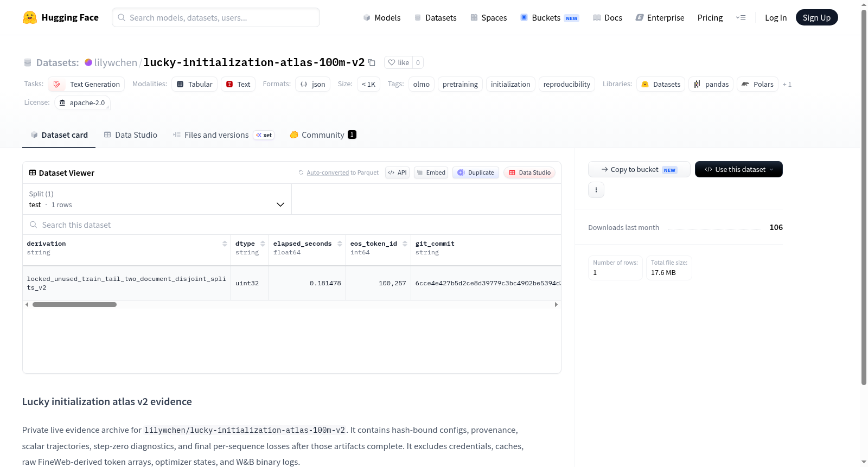Select the apache-2.0 license tag

82,103
